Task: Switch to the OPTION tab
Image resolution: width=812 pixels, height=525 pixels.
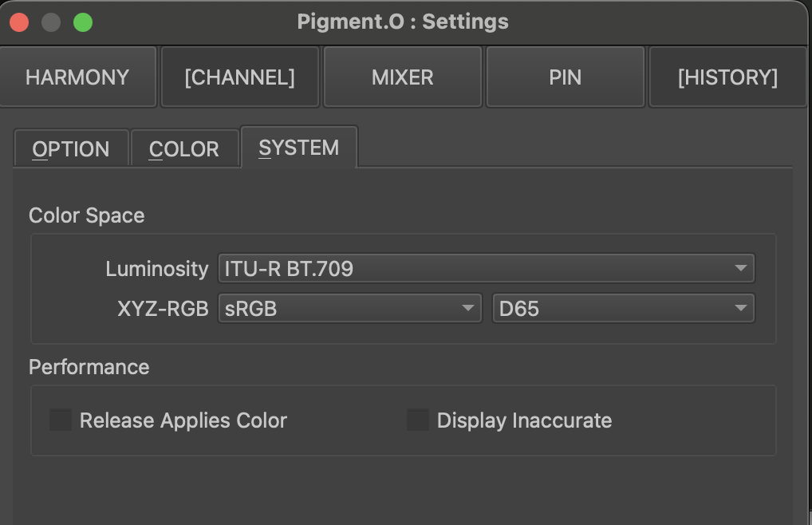Action: click(x=71, y=148)
